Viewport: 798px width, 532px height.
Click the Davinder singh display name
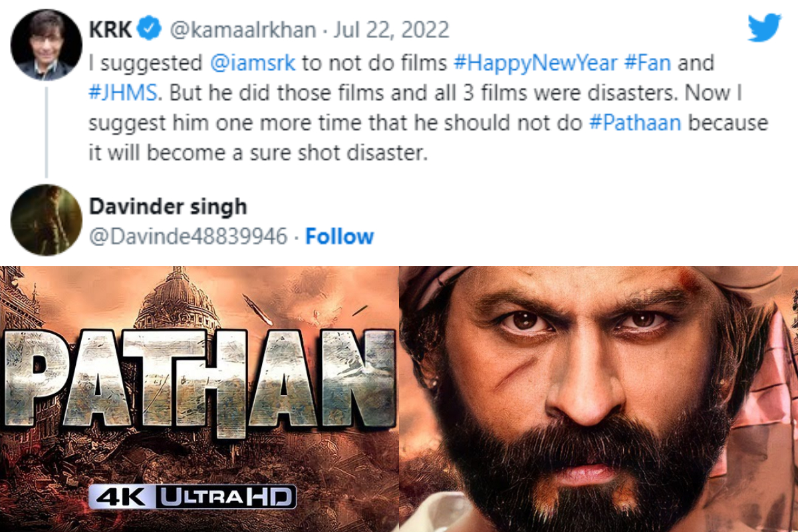tap(168, 206)
